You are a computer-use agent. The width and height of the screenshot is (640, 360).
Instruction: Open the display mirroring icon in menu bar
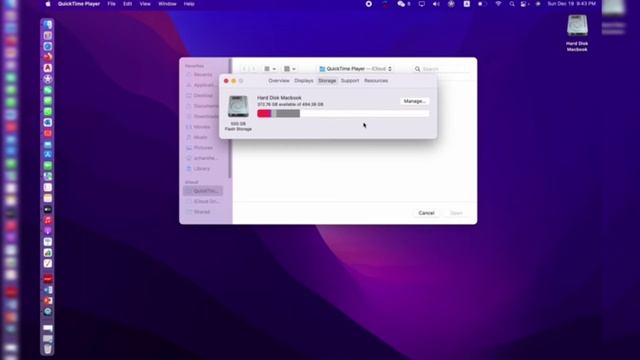[422, 4]
